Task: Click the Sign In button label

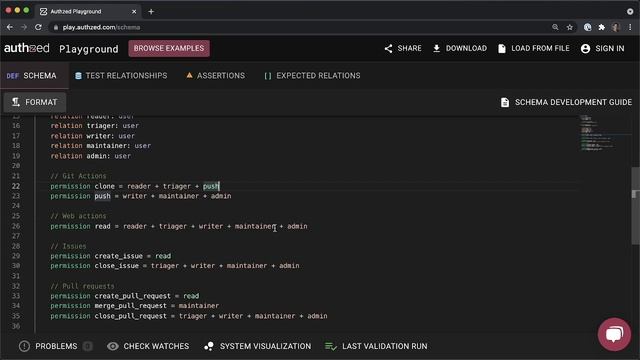Action: coord(609,49)
